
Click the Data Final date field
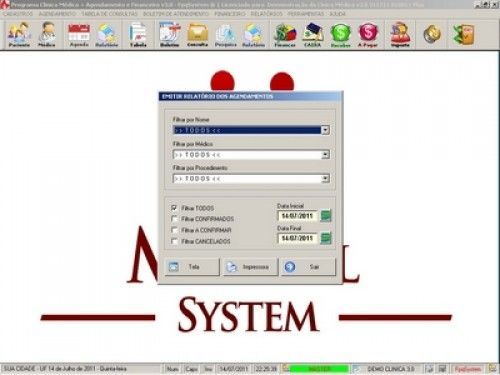(297, 238)
